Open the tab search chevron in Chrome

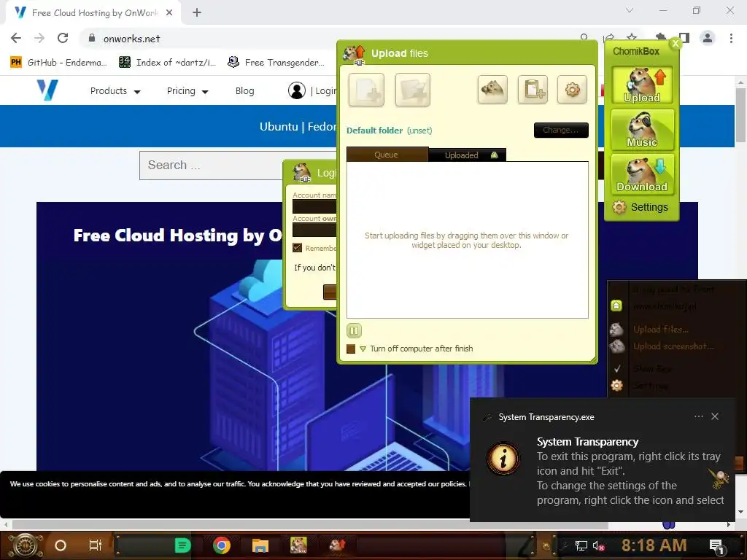630,10
